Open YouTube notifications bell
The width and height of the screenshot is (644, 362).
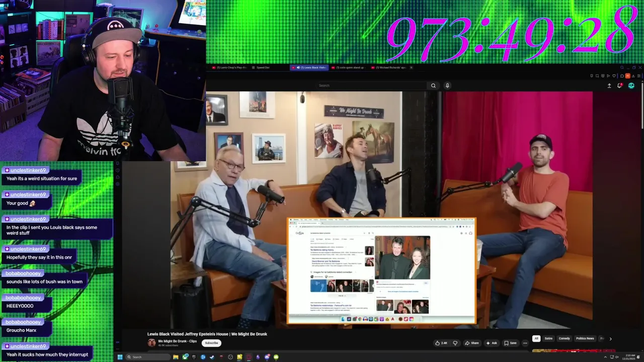(620, 86)
